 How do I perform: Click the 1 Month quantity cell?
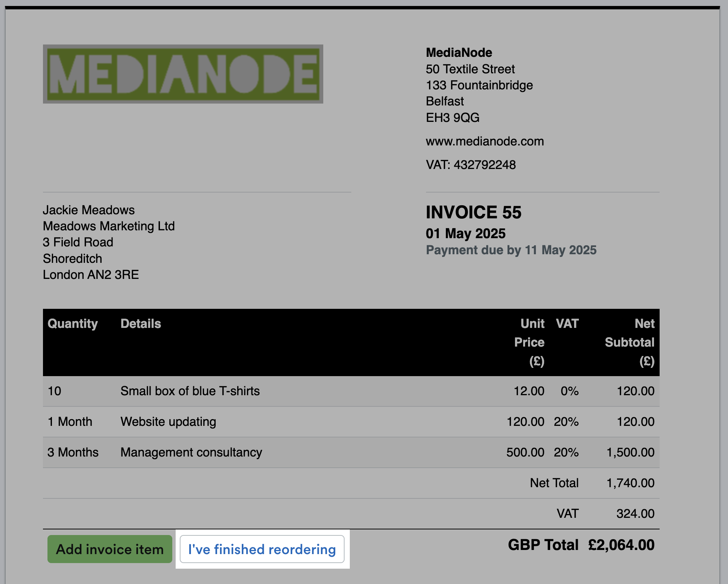click(70, 422)
